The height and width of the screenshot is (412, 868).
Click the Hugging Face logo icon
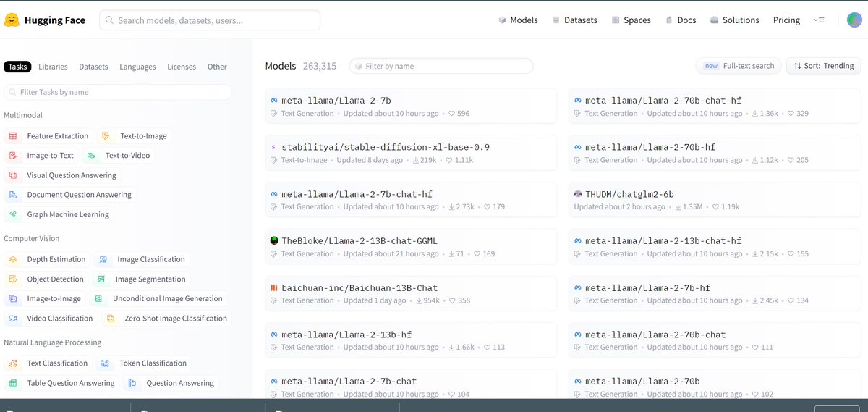(11, 20)
